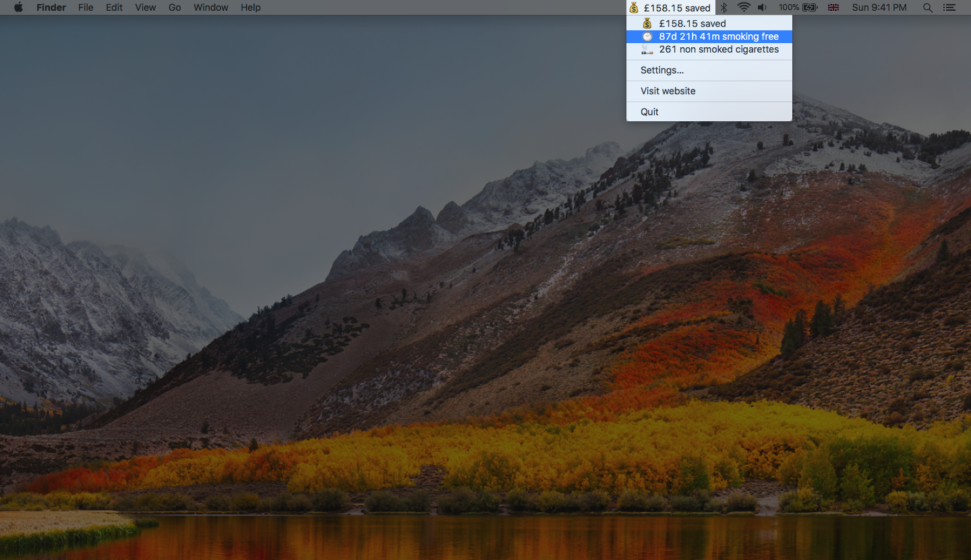Open Spotlight search magnifier icon
This screenshot has width=971, height=560.
(x=928, y=7)
